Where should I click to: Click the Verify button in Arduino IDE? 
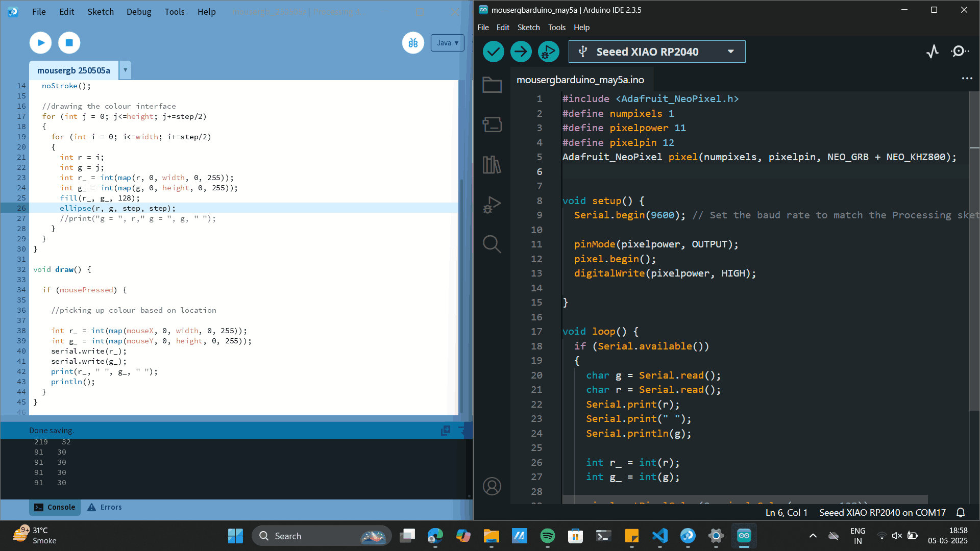pos(494,52)
